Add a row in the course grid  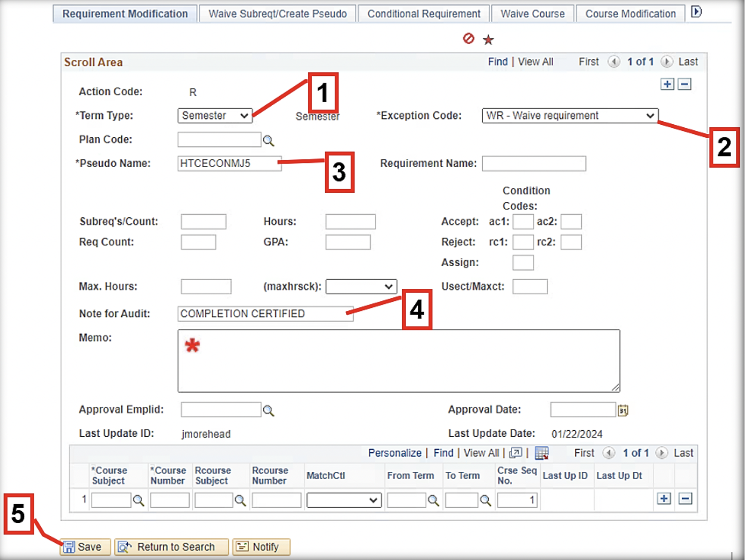point(664,499)
